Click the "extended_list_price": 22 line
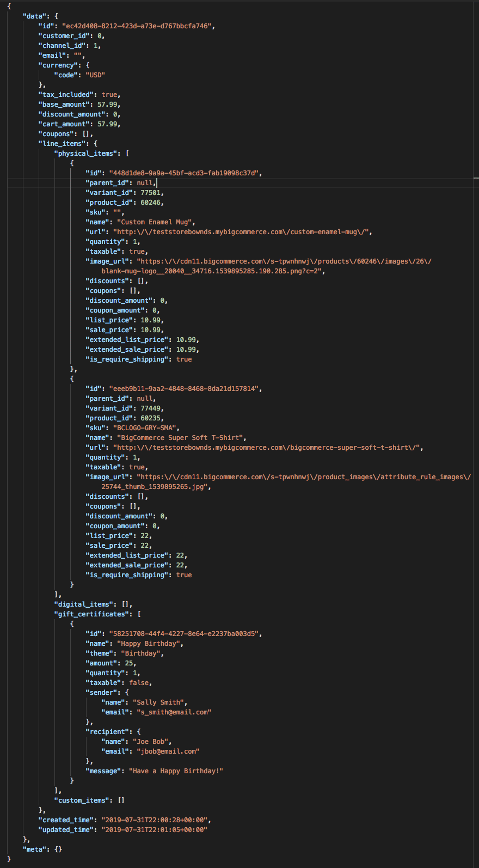Image resolution: width=479 pixels, height=868 pixels. 136,555
